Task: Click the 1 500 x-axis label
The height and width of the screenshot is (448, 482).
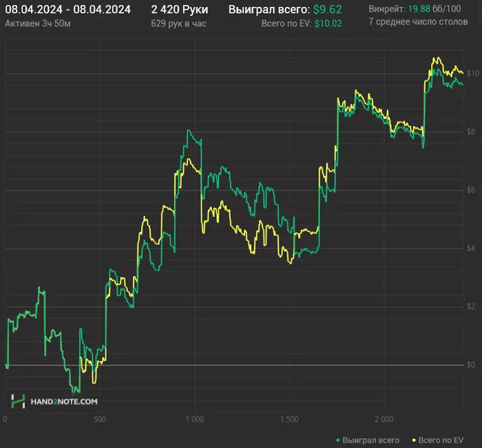Action: 289,419
